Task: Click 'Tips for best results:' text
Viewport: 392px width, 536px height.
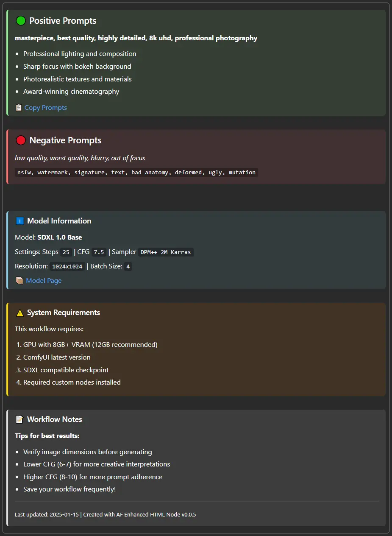Action: click(47, 436)
